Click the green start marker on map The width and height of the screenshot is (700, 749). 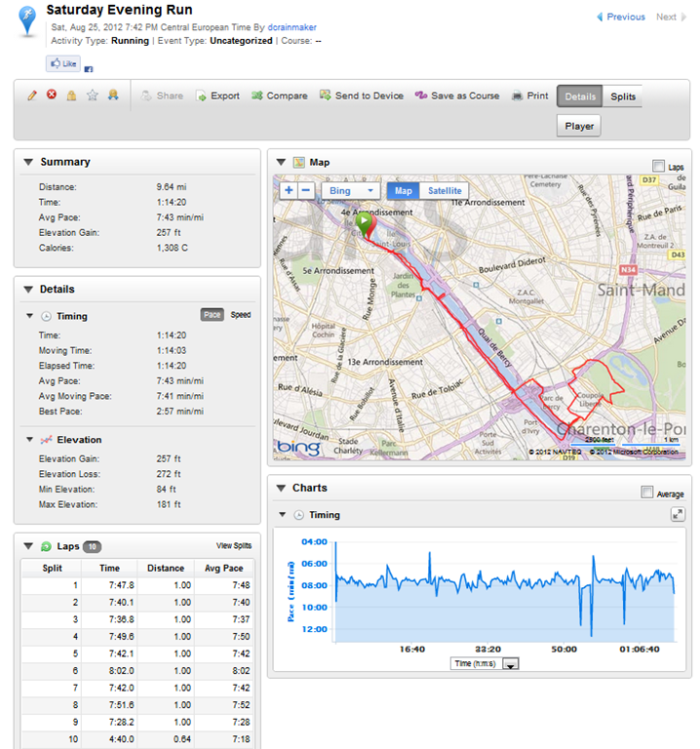(x=364, y=223)
